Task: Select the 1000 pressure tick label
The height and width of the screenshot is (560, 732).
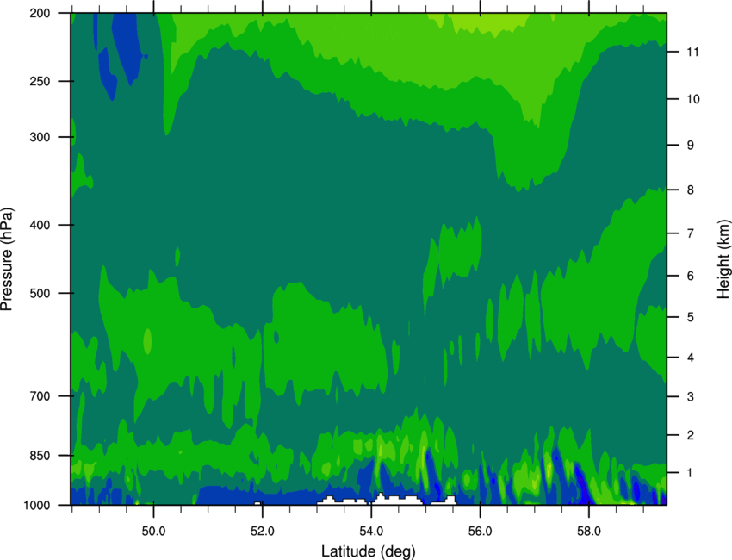Action: 37,506
